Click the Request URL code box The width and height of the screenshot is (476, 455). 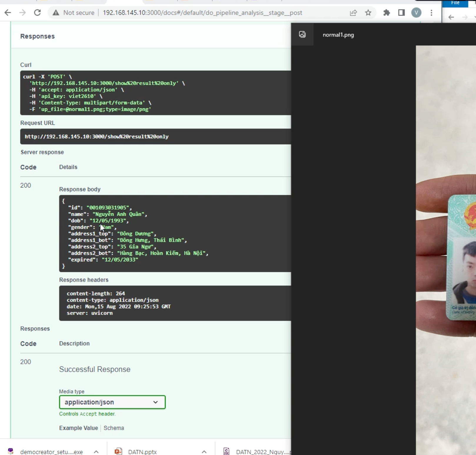(x=156, y=137)
